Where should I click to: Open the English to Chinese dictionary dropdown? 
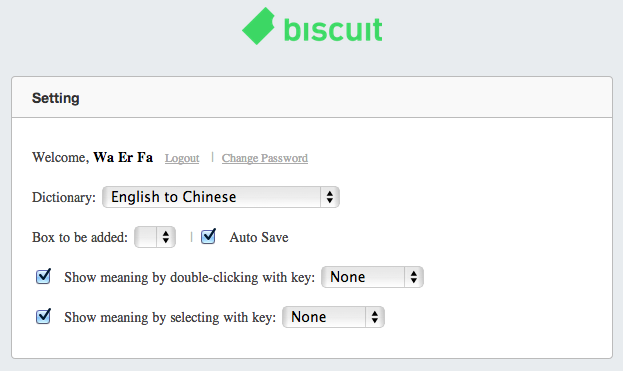pos(221,197)
